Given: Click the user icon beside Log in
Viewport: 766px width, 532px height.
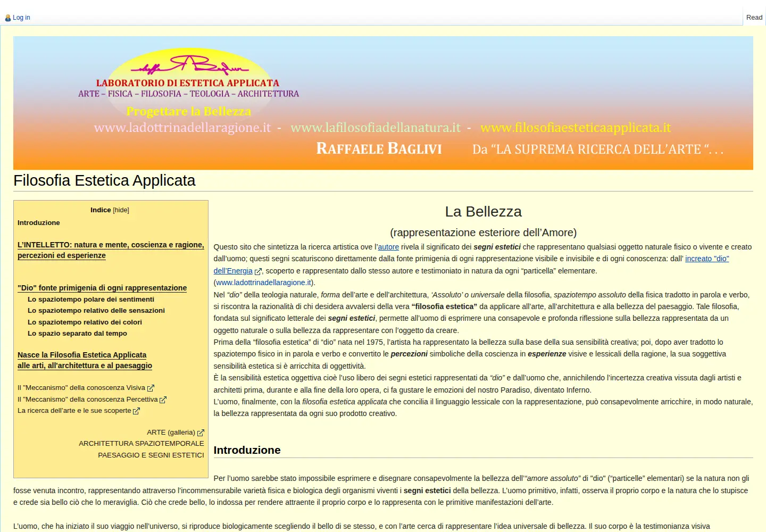Looking at the screenshot, I should pyautogui.click(x=7, y=18).
